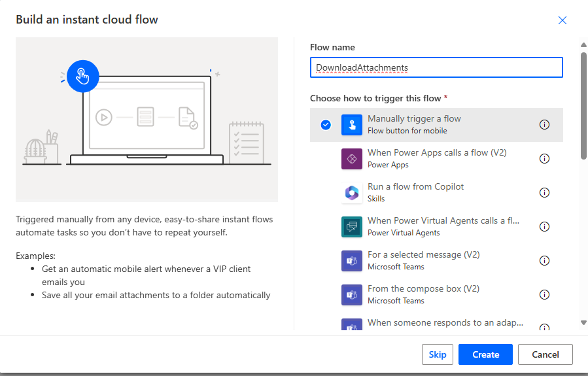588x376 pixels.
Task: Click the Skip button
Action: pyautogui.click(x=438, y=354)
